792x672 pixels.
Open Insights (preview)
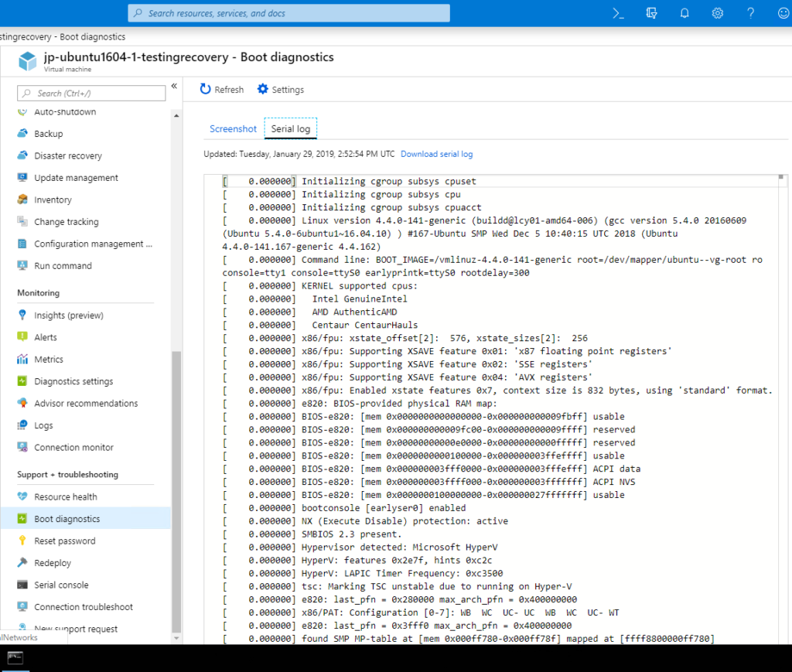coord(69,315)
